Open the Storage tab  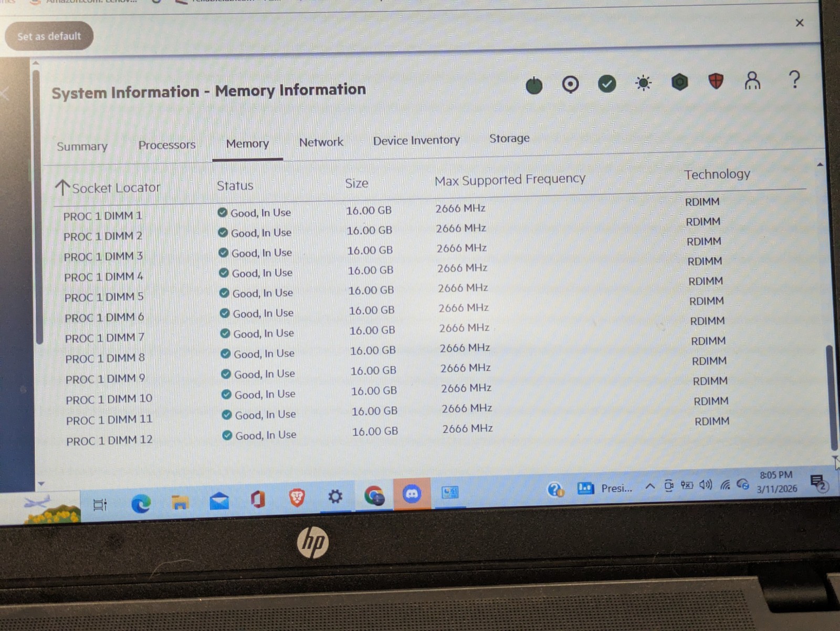click(509, 139)
